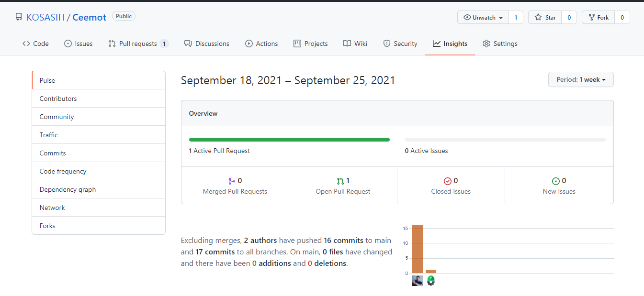Screen dimensions: 644x296
Task: Select the Insights tab
Action: point(450,44)
